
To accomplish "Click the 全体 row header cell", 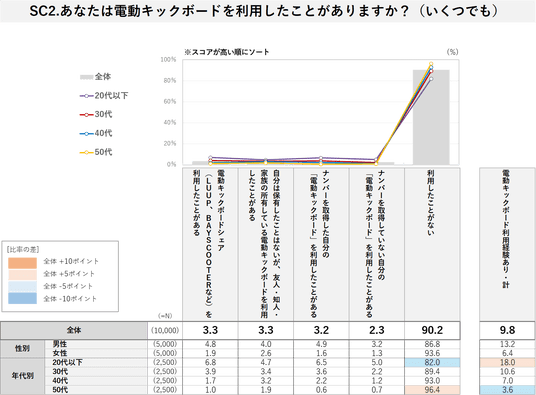I will coord(74,330).
